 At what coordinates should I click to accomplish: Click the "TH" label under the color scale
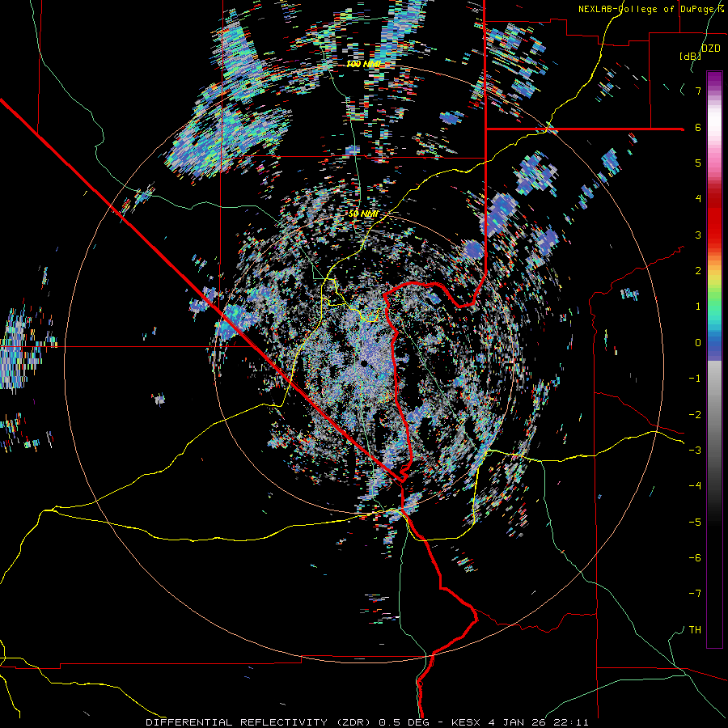pos(695,630)
